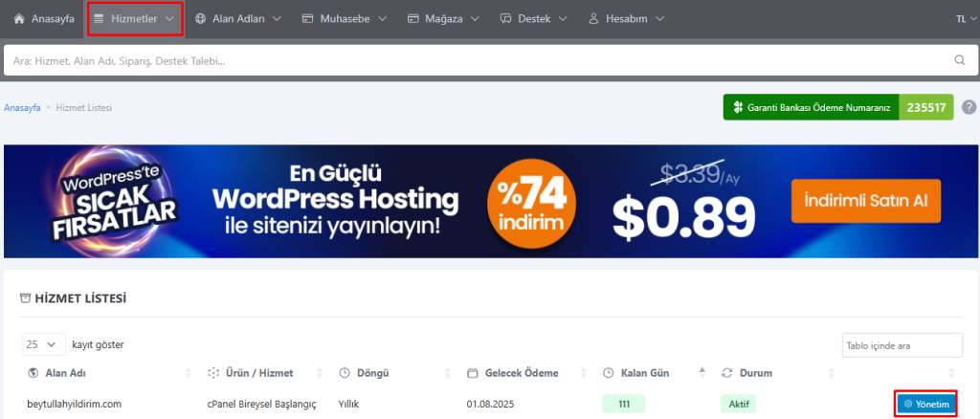
Task: Click the Yönetim button for beytullahyildirim.com
Action: pyautogui.click(x=927, y=405)
